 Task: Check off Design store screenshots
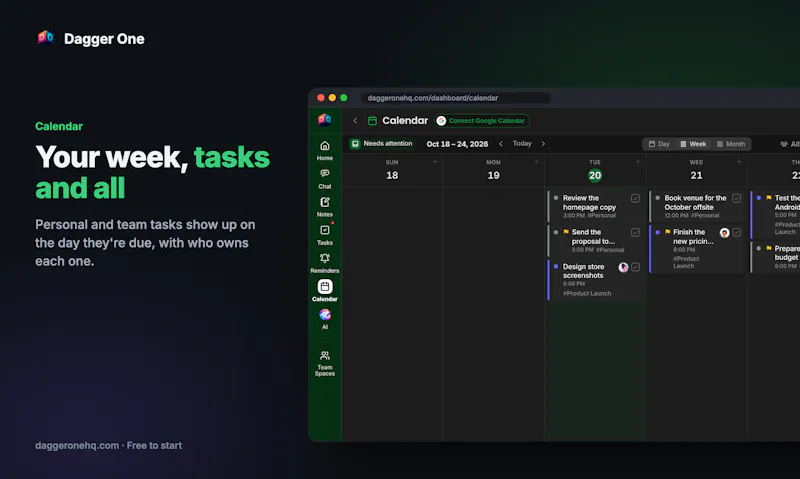pyautogui.click(x=635, y=267)
